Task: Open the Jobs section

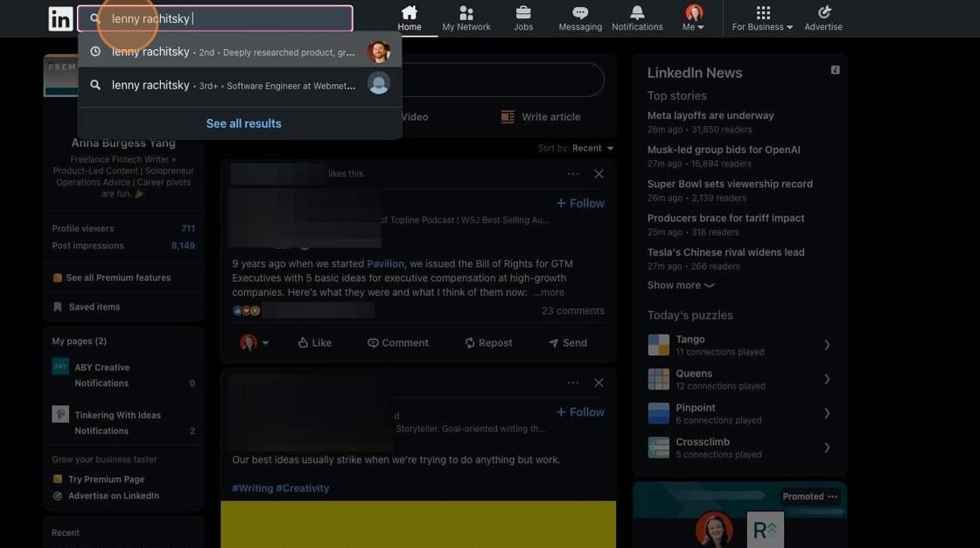Action: click(523, 18)
